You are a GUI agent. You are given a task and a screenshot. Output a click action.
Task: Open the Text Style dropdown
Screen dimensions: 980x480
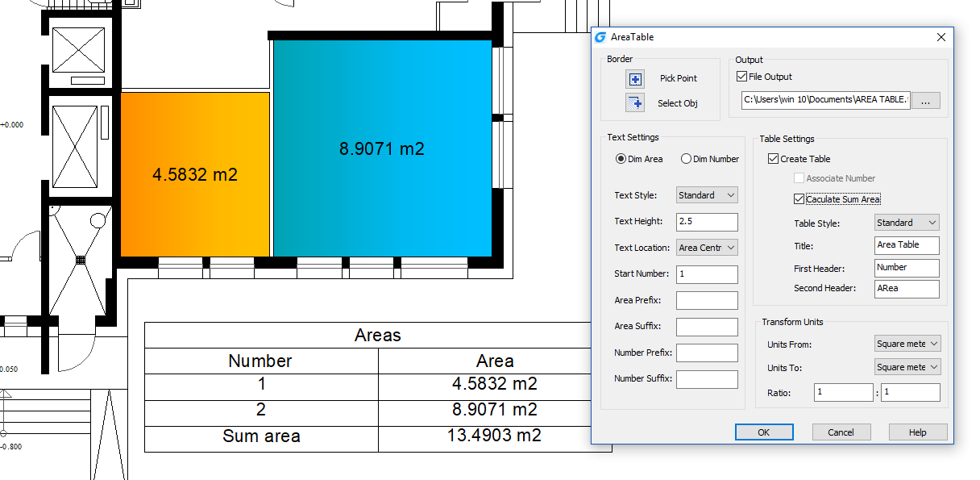(x=707, y=195)
